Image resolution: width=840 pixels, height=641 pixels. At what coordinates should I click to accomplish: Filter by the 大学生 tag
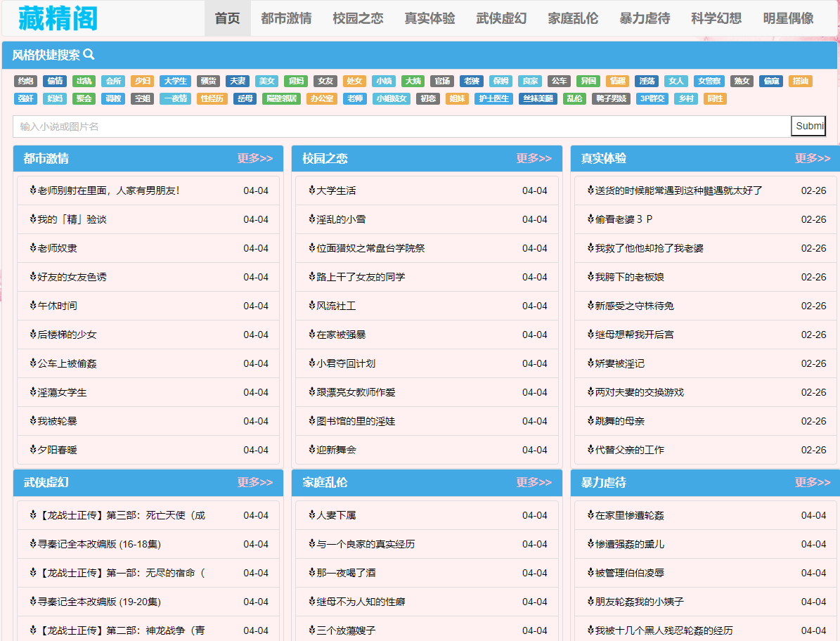pyautogui.click(x=175, y=81)
